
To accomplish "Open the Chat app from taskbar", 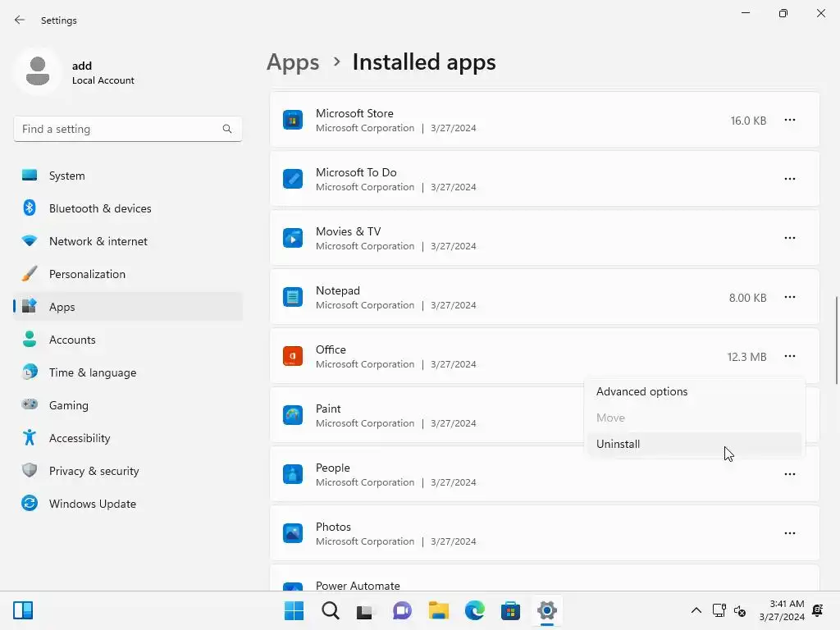I will pyautogui.click(x=402, y=610).
